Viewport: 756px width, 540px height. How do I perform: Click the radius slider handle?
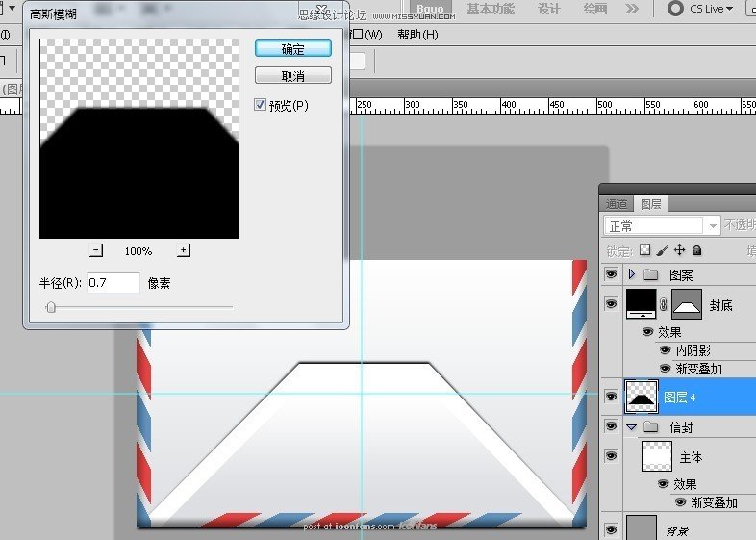(x=51, y=307)
